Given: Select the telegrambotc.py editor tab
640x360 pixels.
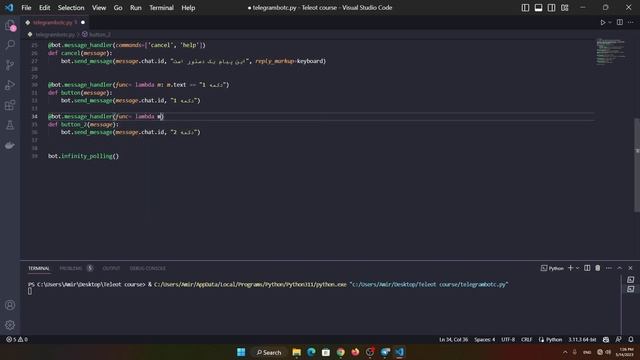Looking at the screenshot, I should tap(55, 22).
